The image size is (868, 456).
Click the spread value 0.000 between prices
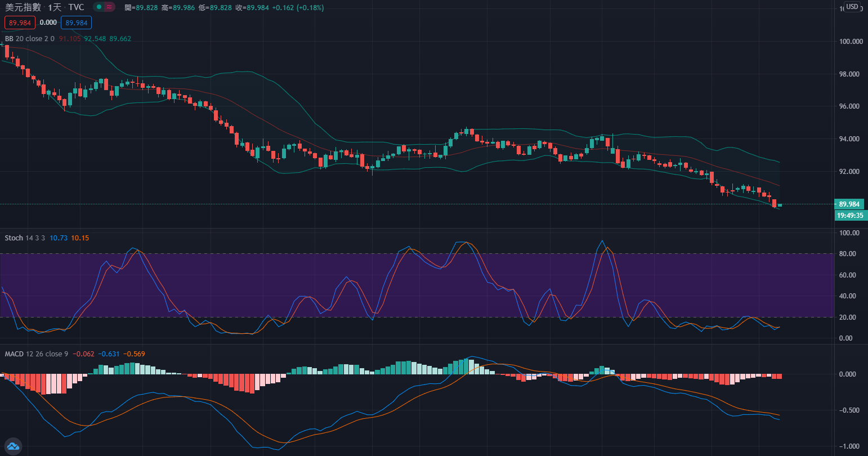pos(48,23)
